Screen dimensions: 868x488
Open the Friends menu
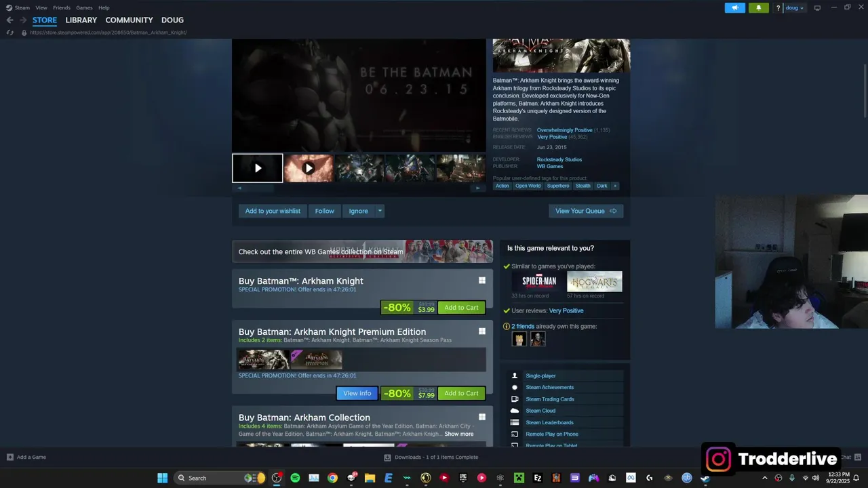pos(62,7)
